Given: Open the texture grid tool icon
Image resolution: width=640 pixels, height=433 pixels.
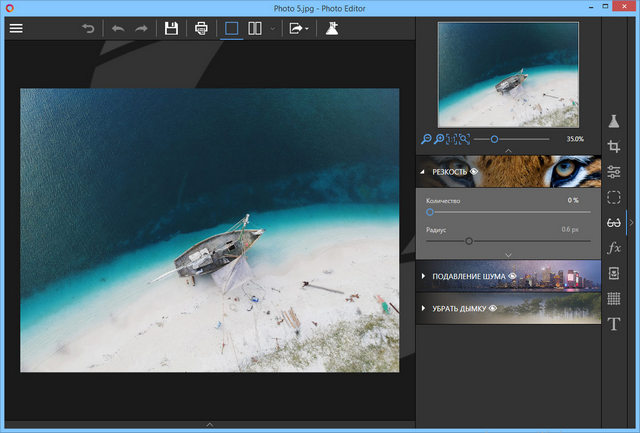Looking at the screenshot, I should [614, 298].
